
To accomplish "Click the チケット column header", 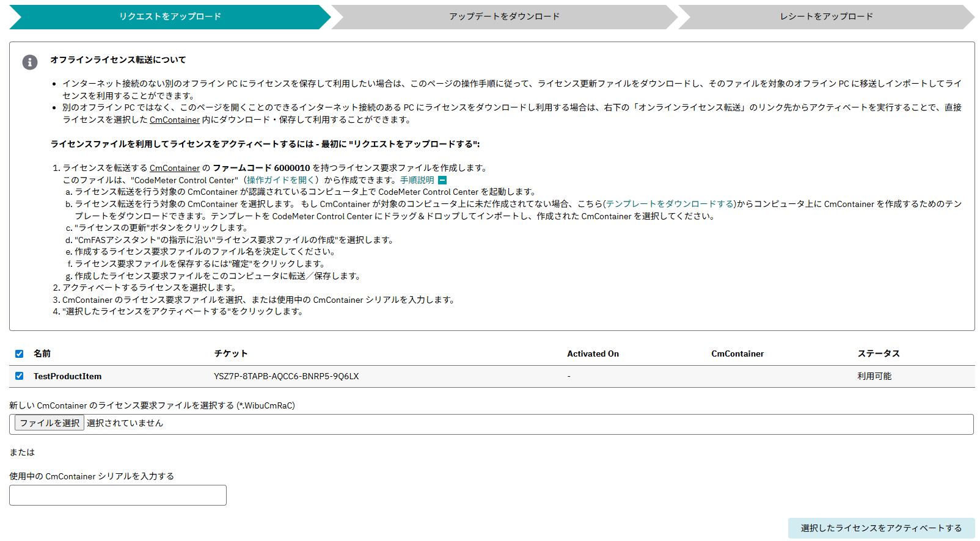I will click(x=230, y=354).
